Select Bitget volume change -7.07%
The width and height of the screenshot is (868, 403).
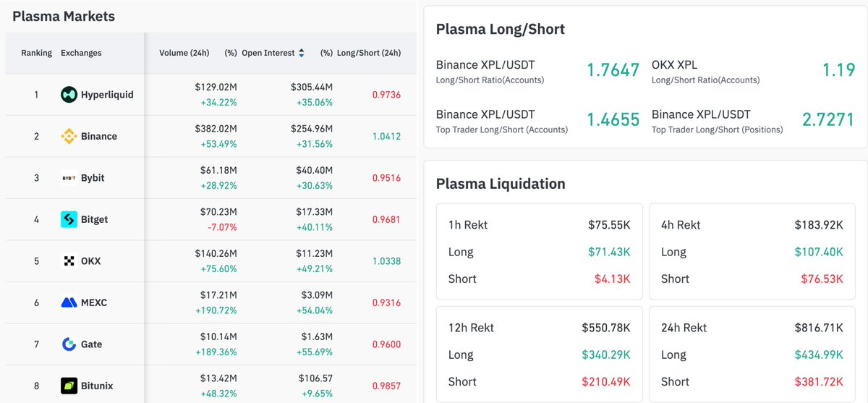pos(222,227)
